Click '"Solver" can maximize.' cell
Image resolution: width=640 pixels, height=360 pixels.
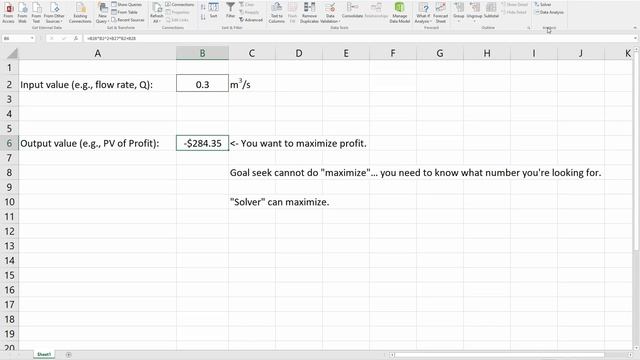pos(280,202)
